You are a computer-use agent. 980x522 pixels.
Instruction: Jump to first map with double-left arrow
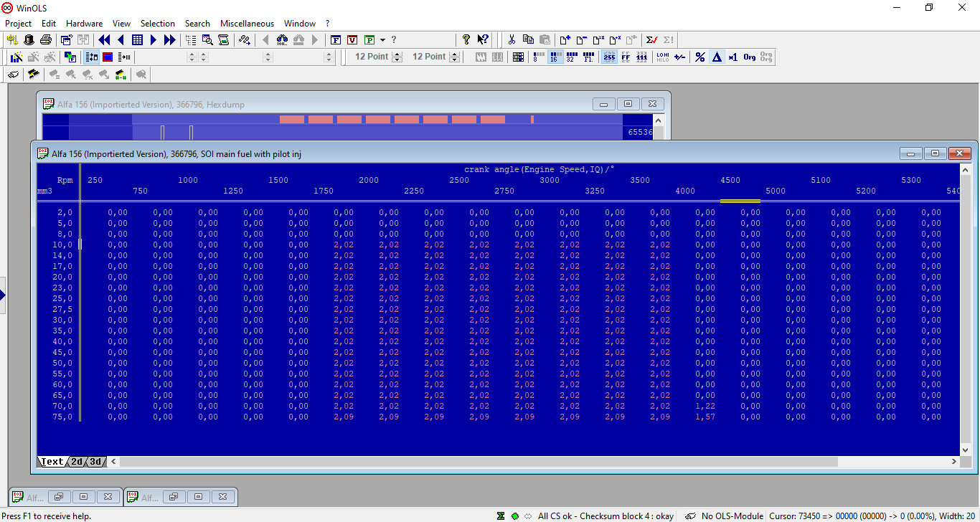click(x=104, y=40)
